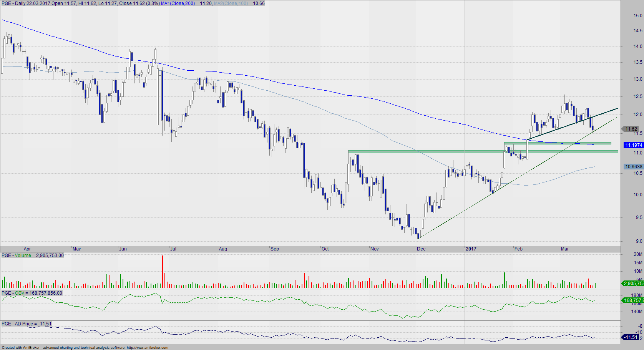Open the amibroker.com link in footer
The image size is (644, 350).
click(x=148, y=348)
